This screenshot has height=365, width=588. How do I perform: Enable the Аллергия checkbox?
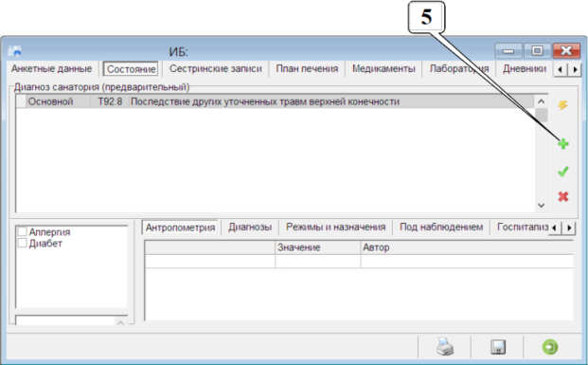click(22, 231)
